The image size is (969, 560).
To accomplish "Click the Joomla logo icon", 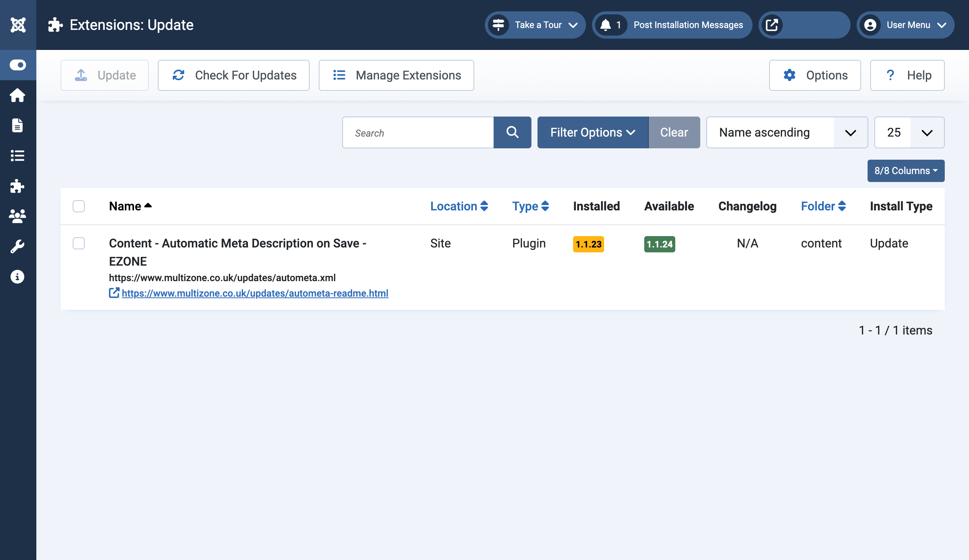I will click(x=18, y=25).
